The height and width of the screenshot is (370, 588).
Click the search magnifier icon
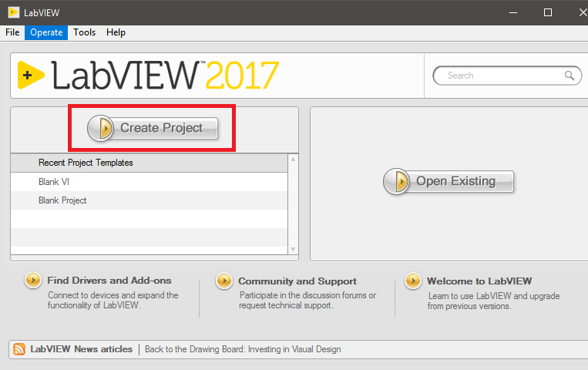click(570, 76)
